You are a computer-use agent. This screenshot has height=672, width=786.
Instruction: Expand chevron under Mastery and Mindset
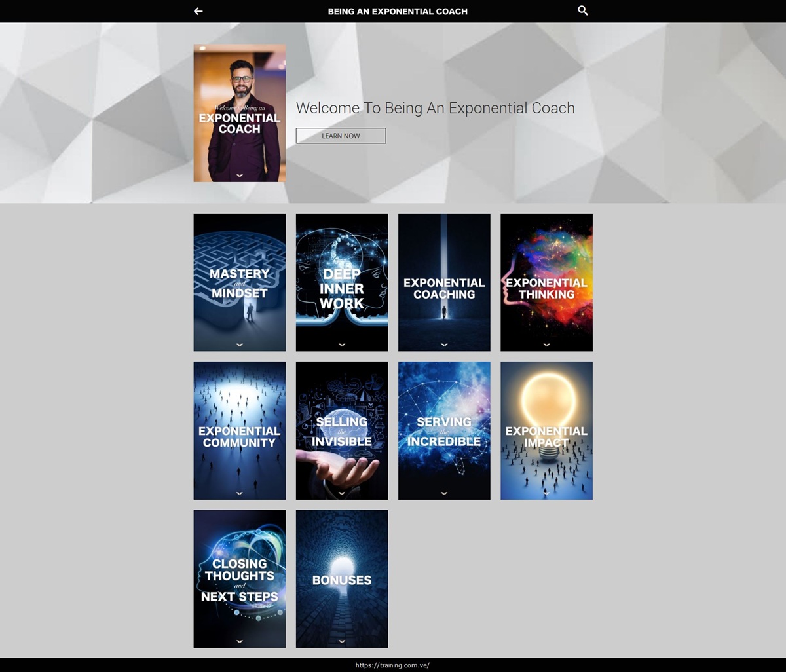tap(240, 345)
